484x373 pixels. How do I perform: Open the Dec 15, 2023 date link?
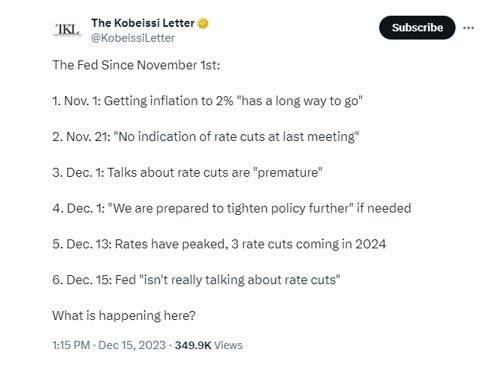click(132, 345)
